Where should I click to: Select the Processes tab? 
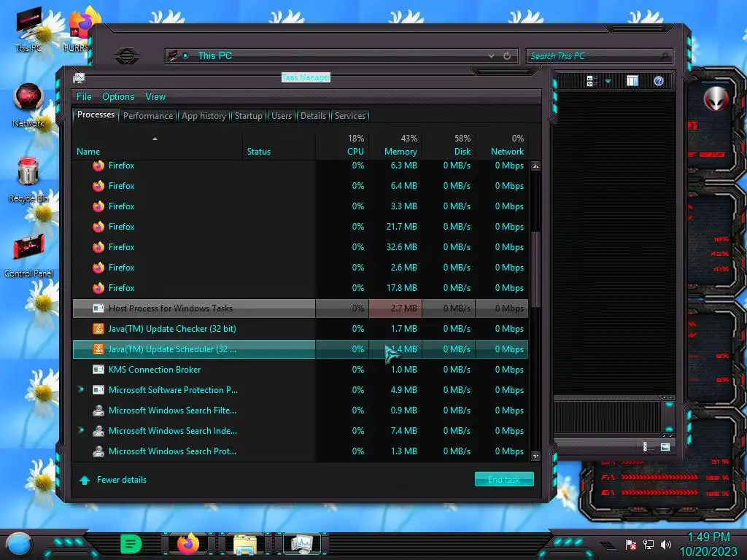96,114
